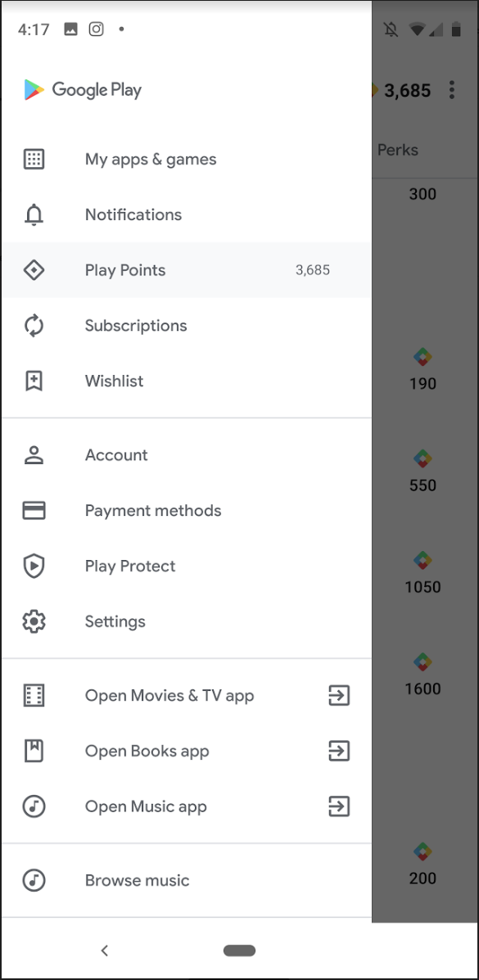Screen dimensions: 479x980
Task: Open the Play Protect shield icon
Action: point(34,566)
